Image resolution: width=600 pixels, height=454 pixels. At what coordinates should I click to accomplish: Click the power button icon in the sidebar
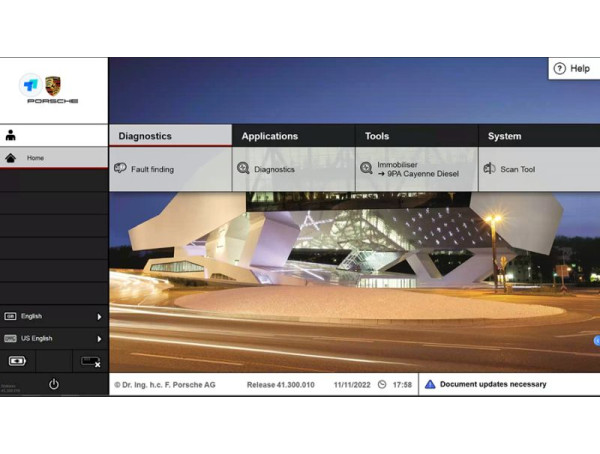[x=53, y=384]
